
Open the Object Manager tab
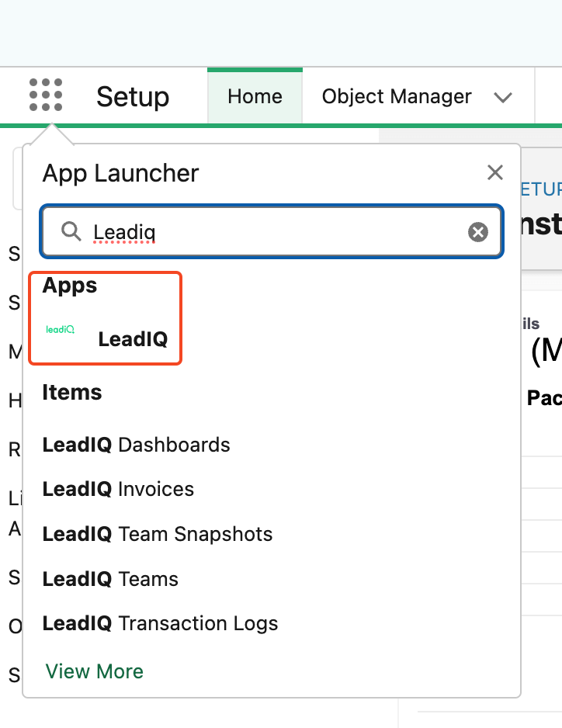pos(397,96)
